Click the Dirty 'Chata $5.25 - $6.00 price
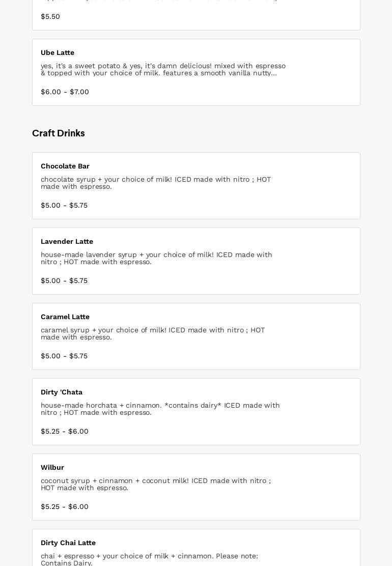Screen dimensions: 392x566 [65, 432]
